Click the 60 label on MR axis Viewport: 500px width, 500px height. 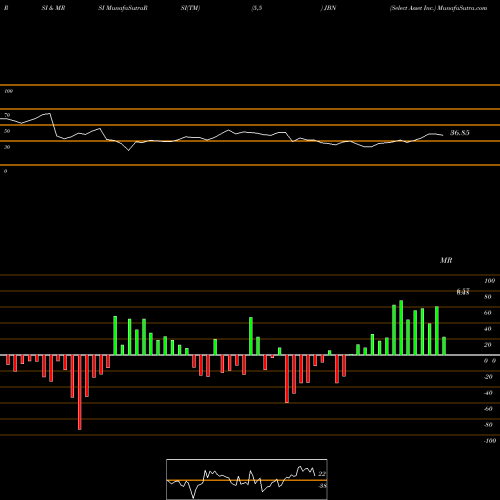[488, 313]
